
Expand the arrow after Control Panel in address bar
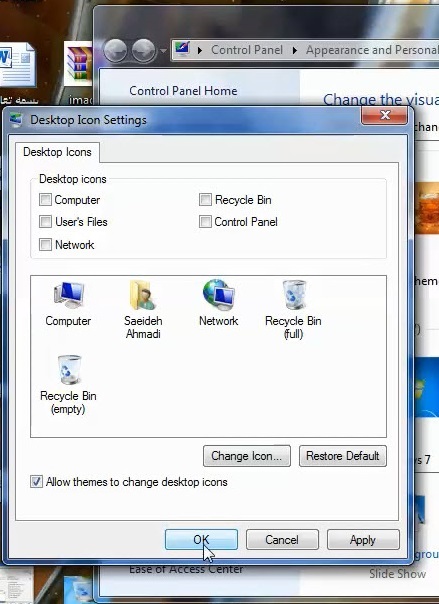pos(295,50)
